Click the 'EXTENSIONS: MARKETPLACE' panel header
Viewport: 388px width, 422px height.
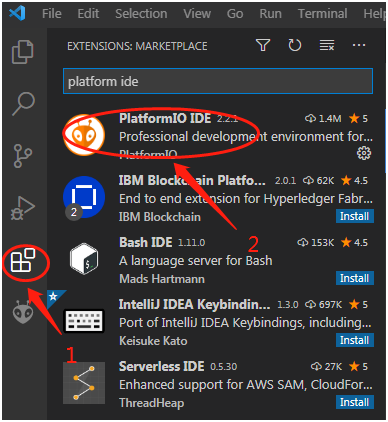137,46
